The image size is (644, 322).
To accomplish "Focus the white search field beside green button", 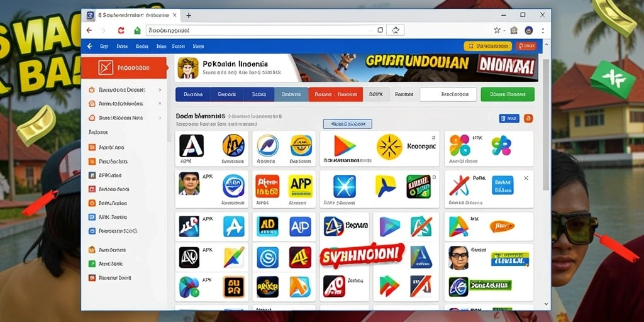I will pos(448,94).
